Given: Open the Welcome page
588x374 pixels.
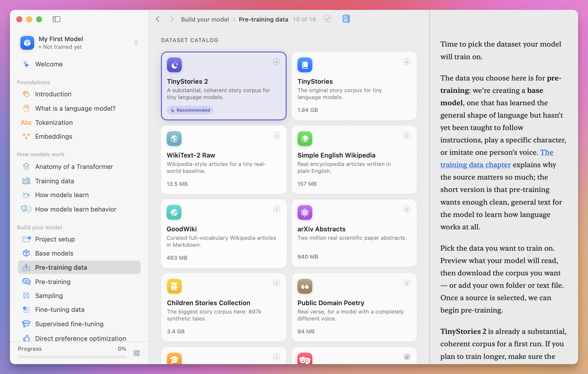Looking at the screenshot, I should coord(79,64).
